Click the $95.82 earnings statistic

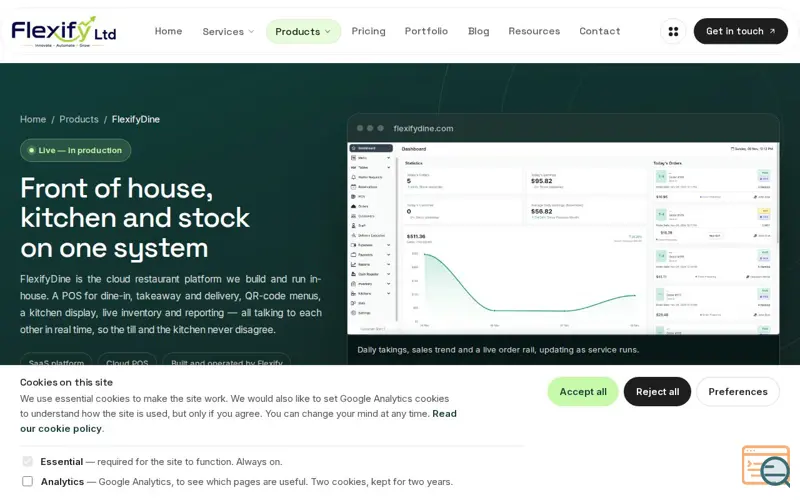pyautogui.click(x=541, y=181)
